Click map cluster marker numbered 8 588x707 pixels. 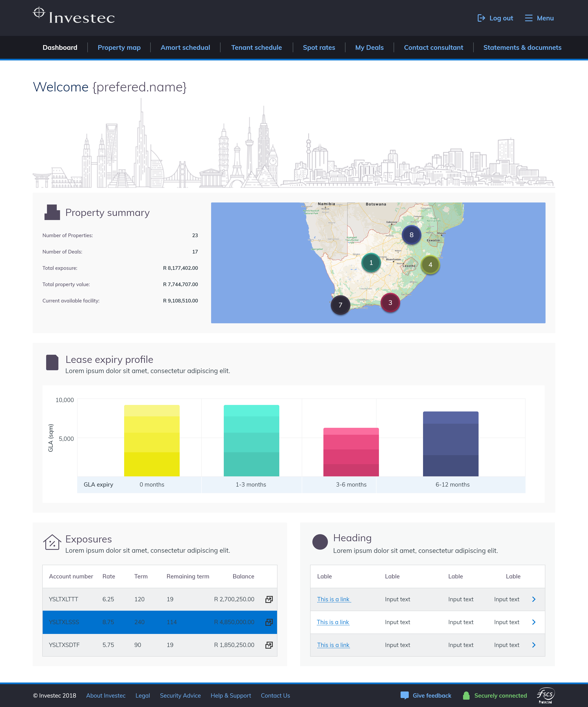tap(411, 235)
